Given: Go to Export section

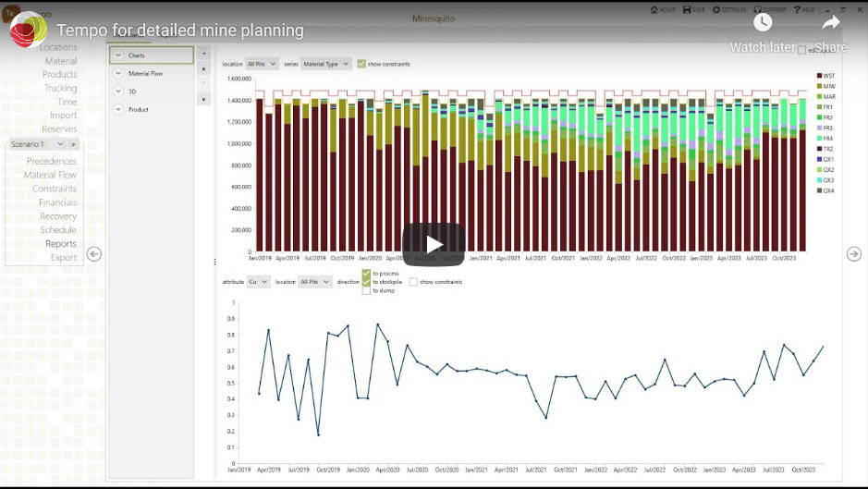Looking at the screenshot, I should 64,258.
